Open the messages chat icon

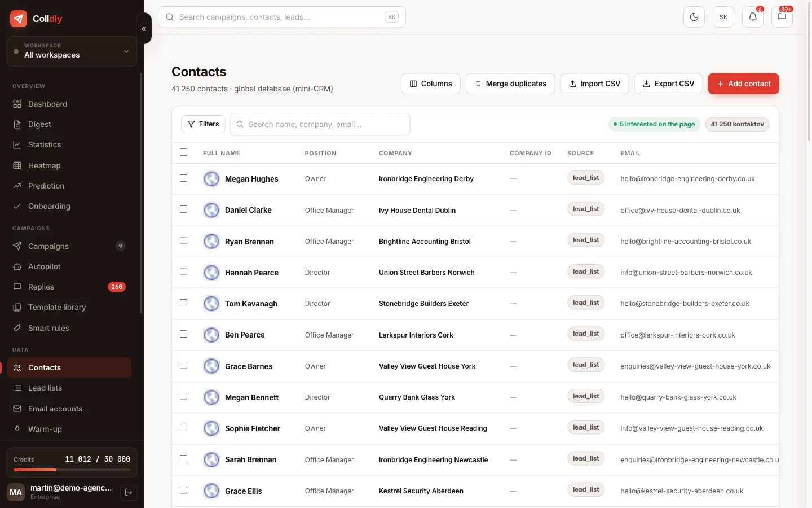click(x=782, y=17)
